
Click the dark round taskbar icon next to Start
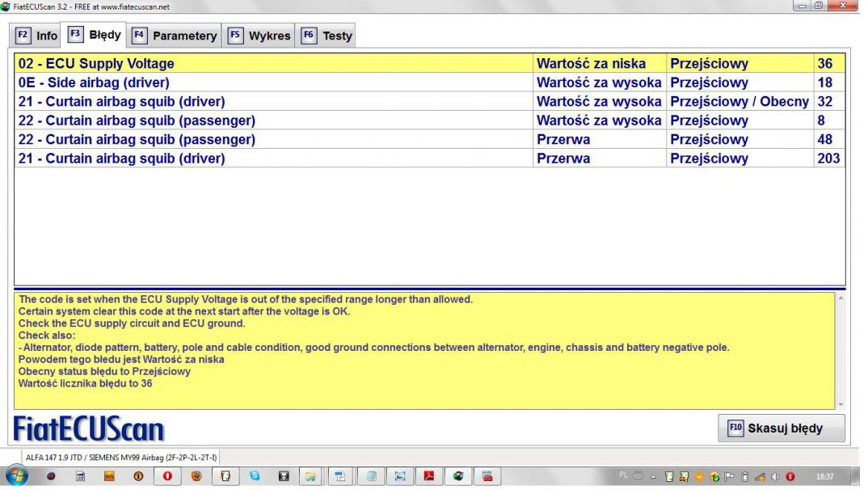[x=51, y=476]
